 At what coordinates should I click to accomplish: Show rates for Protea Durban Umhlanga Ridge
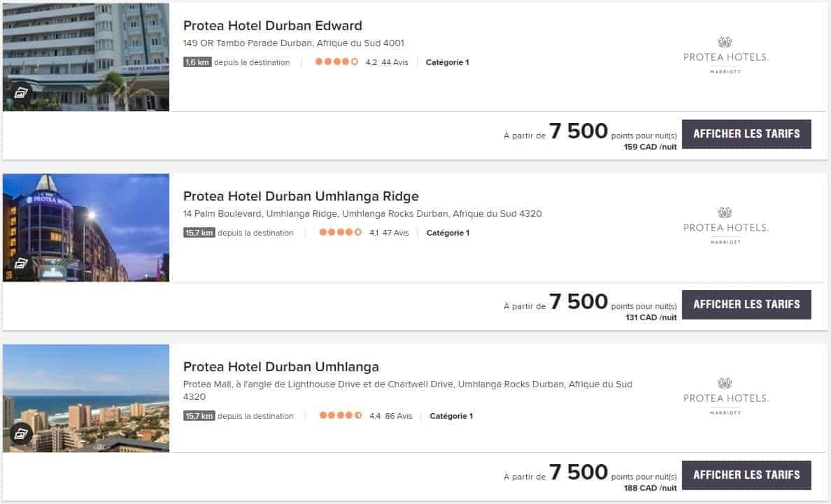[746, 304]
